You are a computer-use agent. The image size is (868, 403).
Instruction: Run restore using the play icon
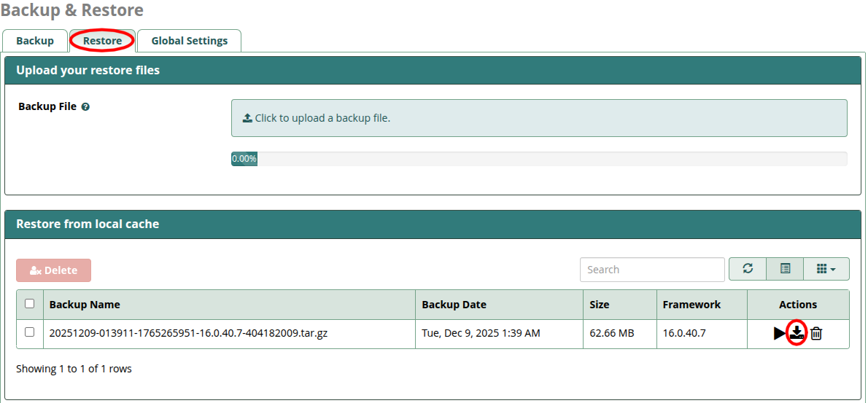coord(779,334)
